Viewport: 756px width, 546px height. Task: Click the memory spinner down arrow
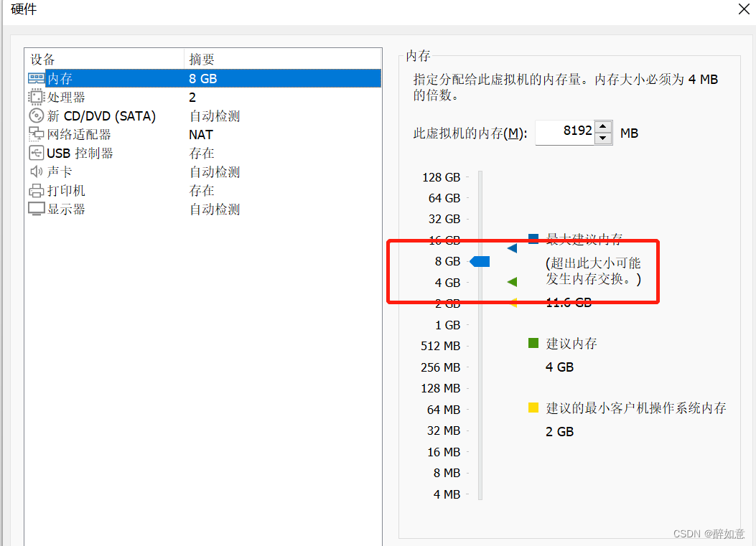click(603, 137)
